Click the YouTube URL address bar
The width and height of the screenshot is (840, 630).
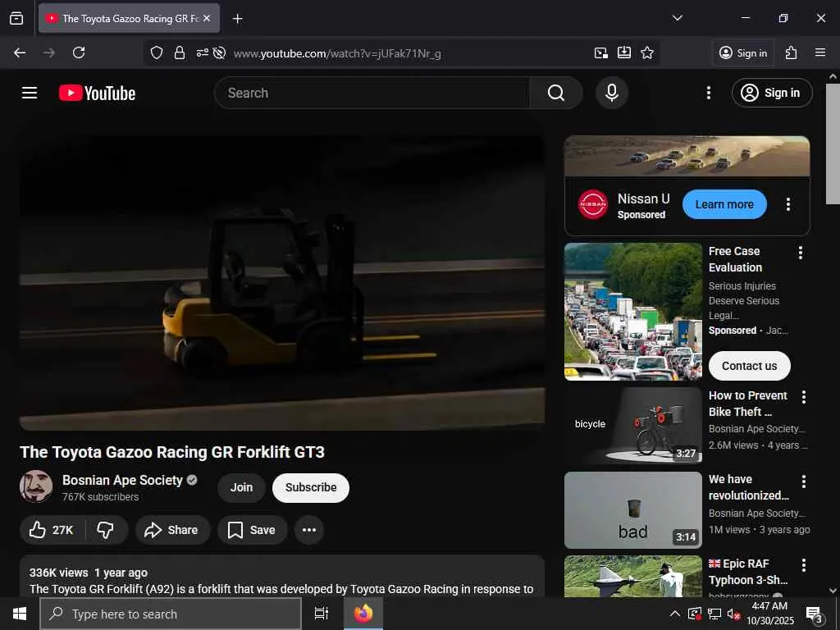tap(337, 53)
